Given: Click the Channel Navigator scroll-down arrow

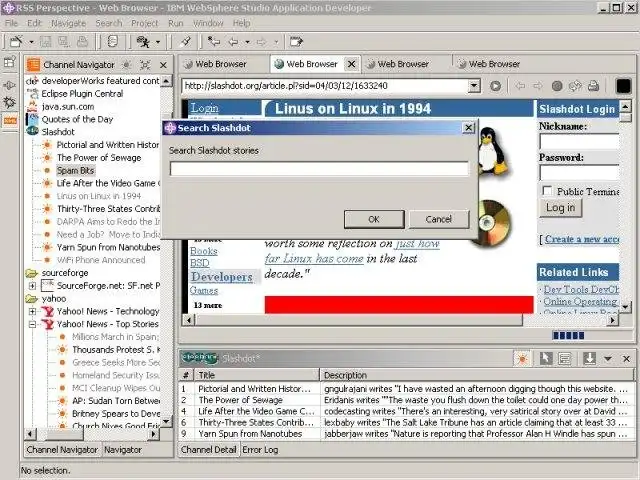Looking at the screenshot, I should [x=166, y=421].
